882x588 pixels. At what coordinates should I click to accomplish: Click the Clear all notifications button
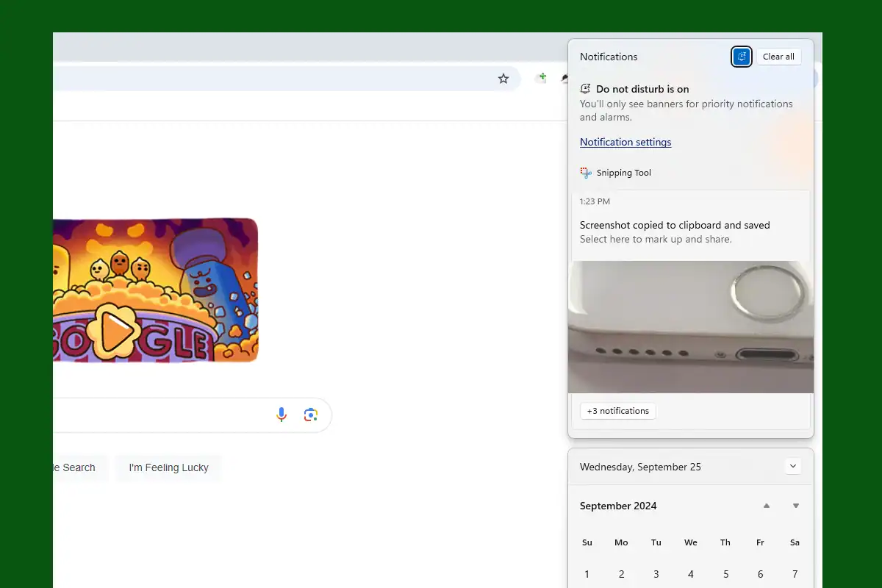tap(778, 56)
